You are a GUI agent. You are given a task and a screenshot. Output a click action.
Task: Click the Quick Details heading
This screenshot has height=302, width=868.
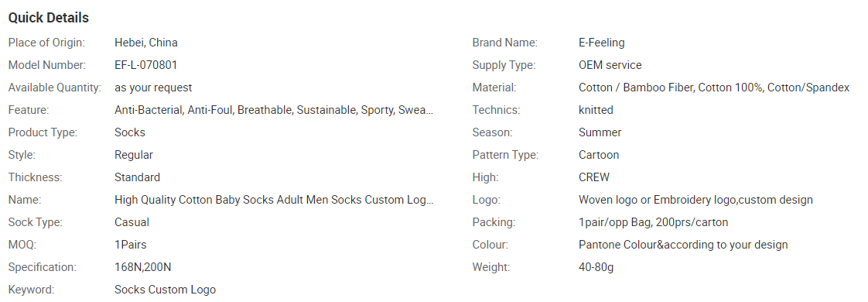tap(48, 18)
